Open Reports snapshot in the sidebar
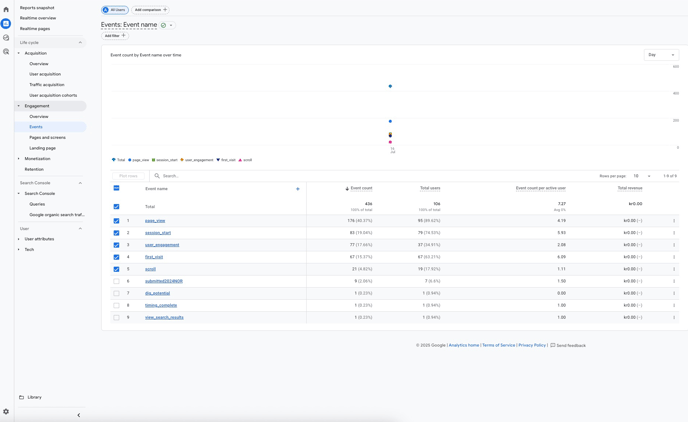This screenshot has width=688, height=422. pos(37,8)
